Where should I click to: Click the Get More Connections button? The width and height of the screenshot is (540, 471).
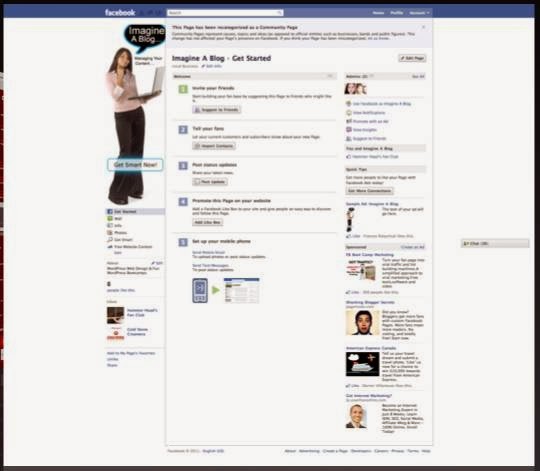tap(370, 191)
